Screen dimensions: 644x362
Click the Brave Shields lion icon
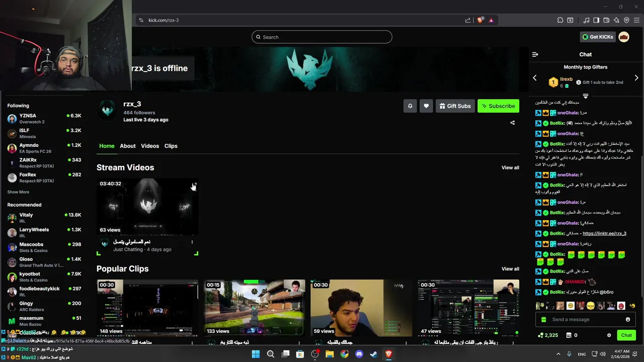click(x=480, y=20)
